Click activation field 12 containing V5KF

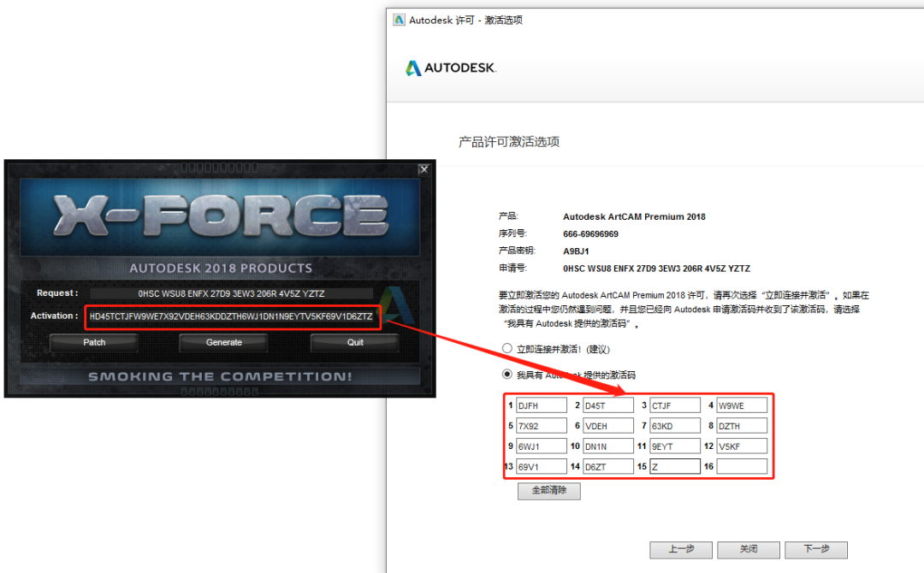coord(742,446)
